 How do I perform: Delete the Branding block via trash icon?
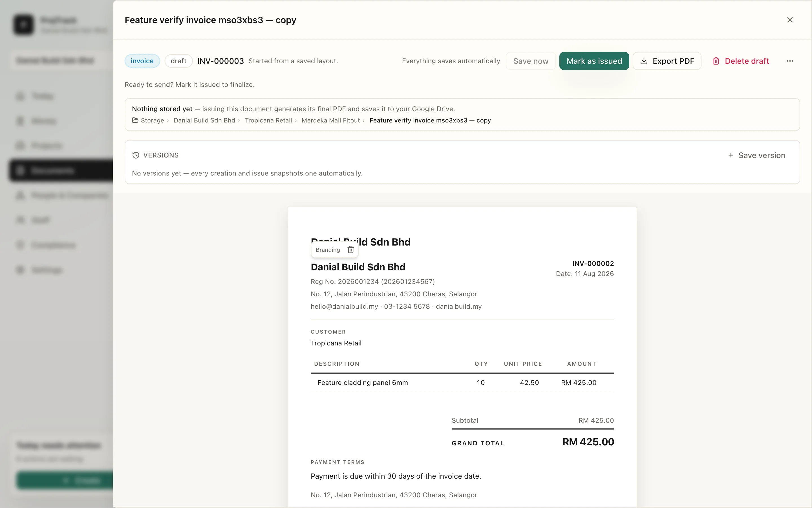351,250
